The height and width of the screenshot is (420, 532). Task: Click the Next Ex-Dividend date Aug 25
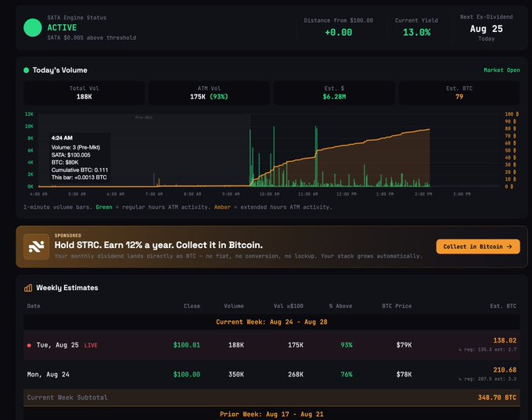click(486, 29)
